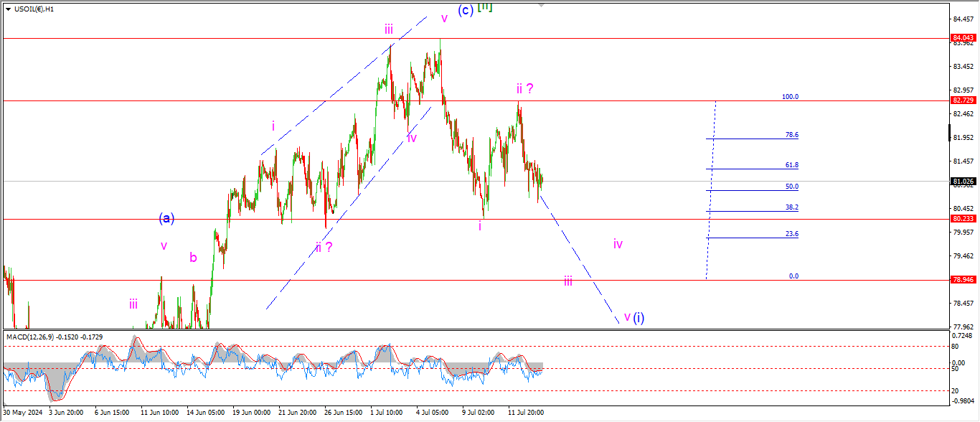Click the Fibonacci 23.6 level label
This screenshot has width=980, height=422.
[791, 234]
